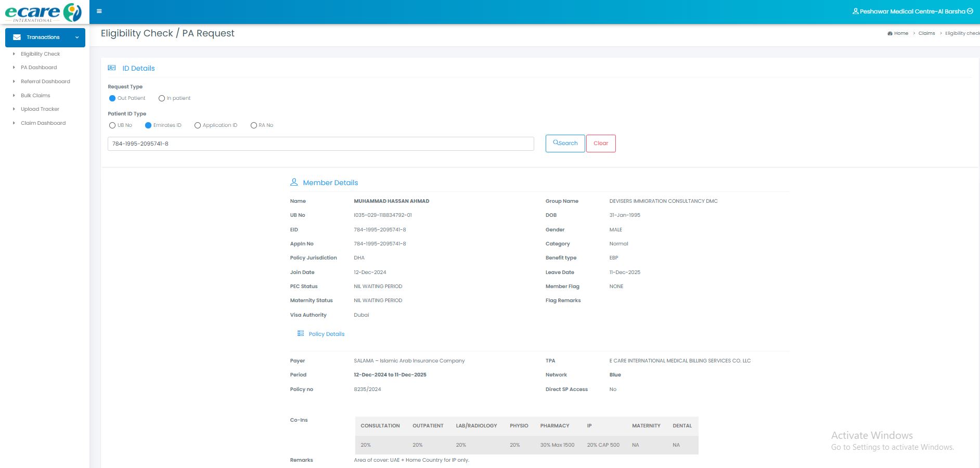Click the ecare International logo

pos(44,12)
